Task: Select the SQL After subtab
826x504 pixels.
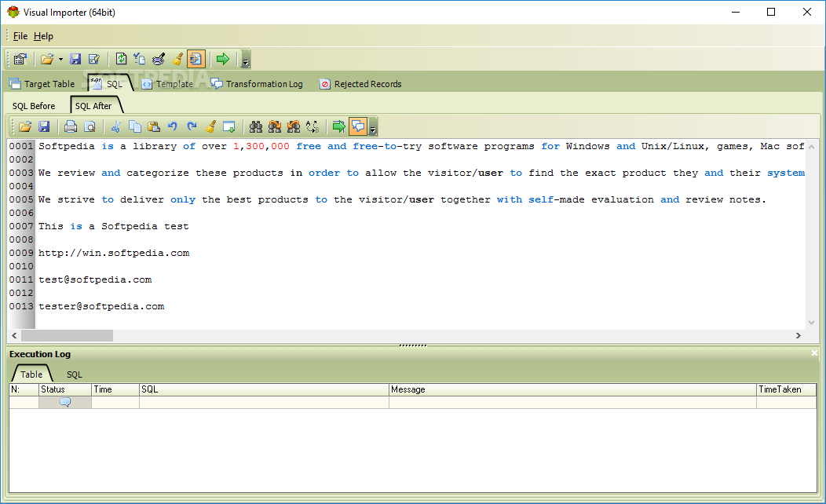Action: (93, 105)
